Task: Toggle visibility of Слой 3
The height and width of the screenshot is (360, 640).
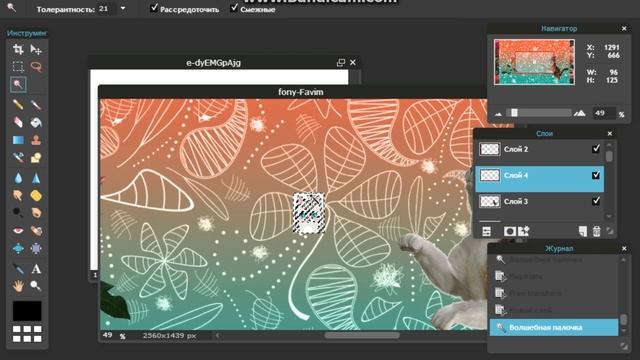Action: 596,201
